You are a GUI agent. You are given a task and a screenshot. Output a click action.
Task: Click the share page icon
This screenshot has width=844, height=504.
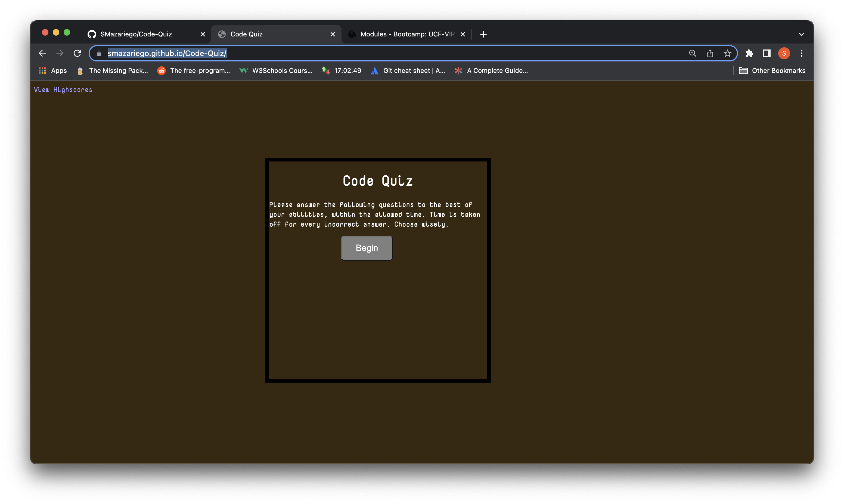tap(710, 53)
